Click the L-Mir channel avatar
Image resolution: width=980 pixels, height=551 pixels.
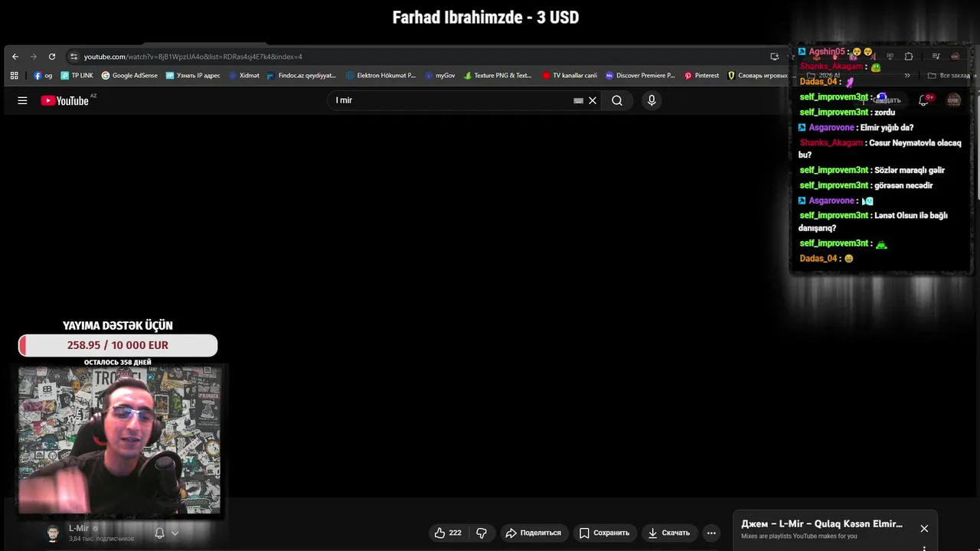(53, 533)
